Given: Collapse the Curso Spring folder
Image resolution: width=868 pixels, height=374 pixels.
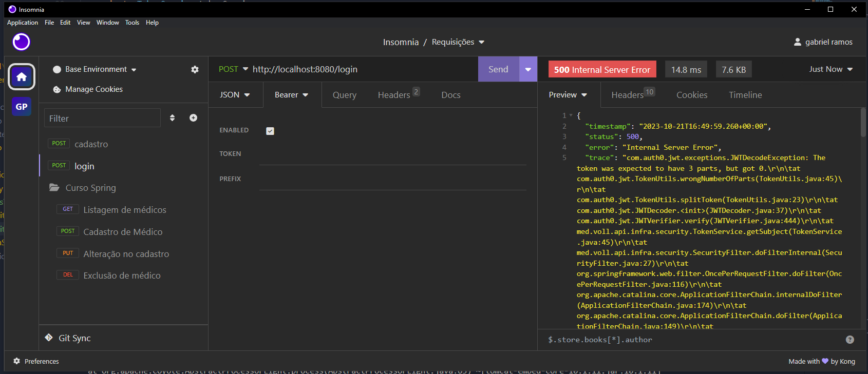Looking at the screenshot, I should tap(123, 188).
